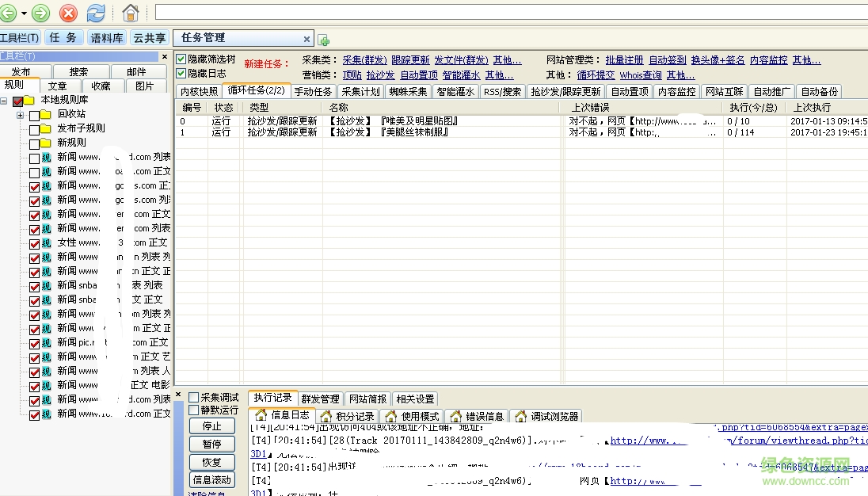The image size is (868, 496).
Task: Switch to the 群发管理 tab
Action: [320, 399]
